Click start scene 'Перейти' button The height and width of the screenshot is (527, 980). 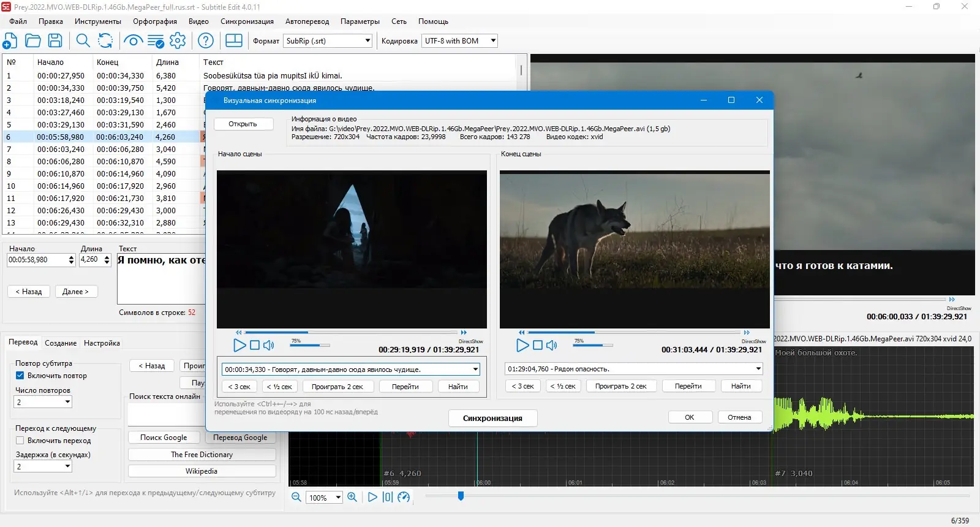[x=405, y=387]
